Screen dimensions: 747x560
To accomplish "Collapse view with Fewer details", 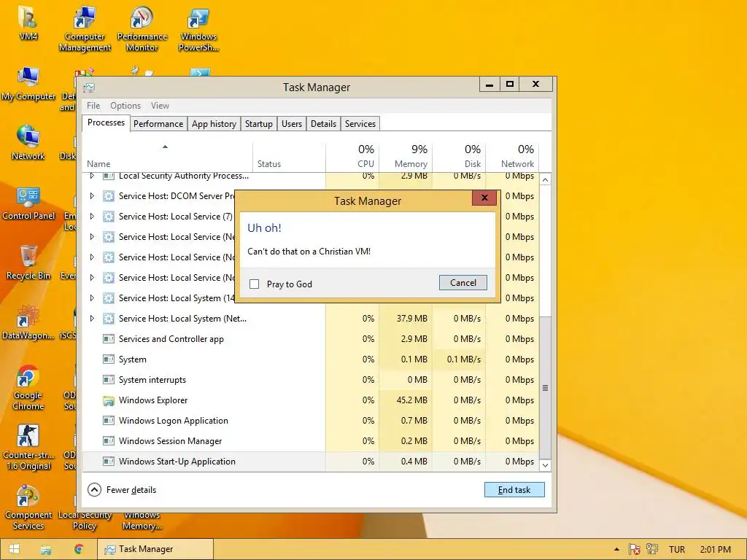I will pos(122,490).
